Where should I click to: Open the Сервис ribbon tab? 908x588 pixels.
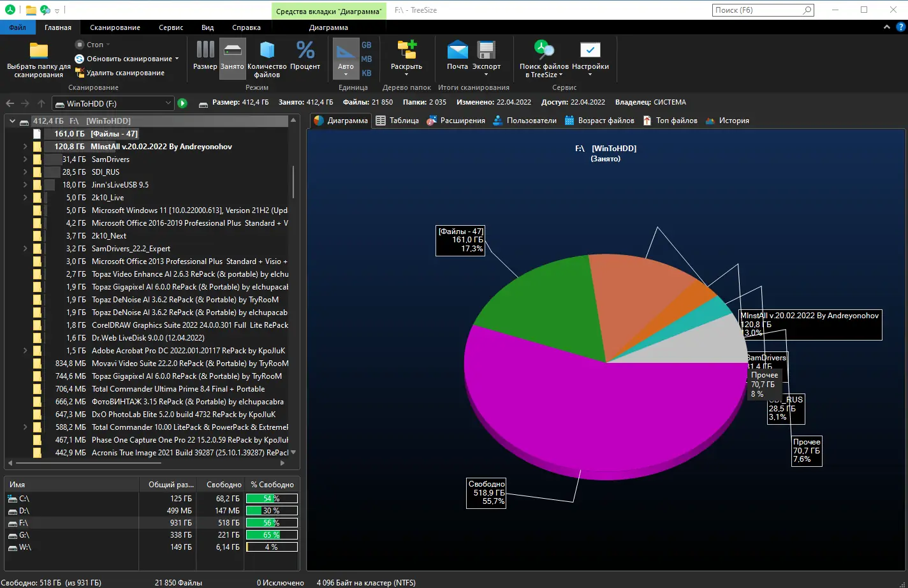point(171,27)
